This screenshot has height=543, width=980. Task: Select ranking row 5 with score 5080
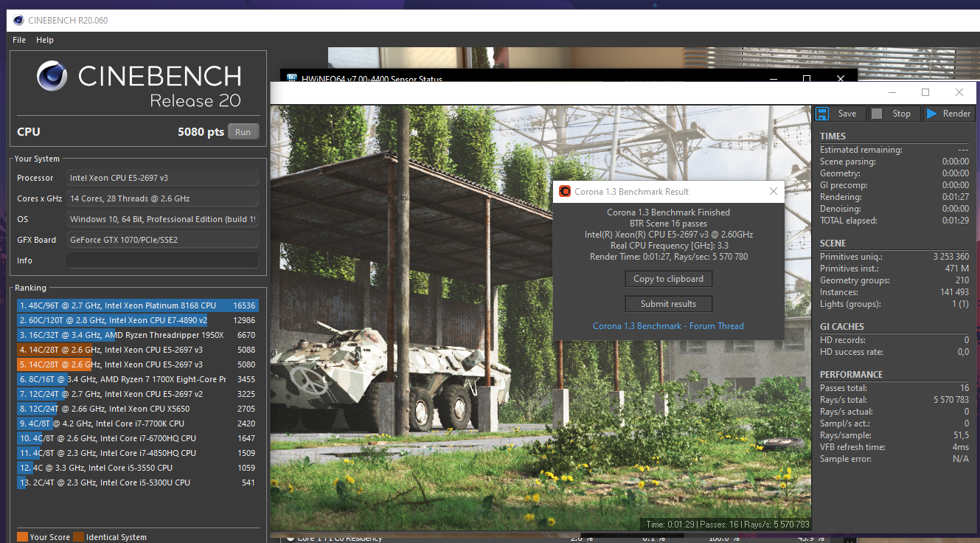pos(137,364)
